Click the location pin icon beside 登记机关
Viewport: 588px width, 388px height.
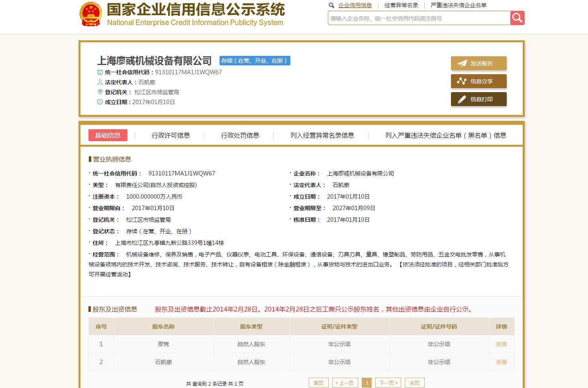coord(100,92)
